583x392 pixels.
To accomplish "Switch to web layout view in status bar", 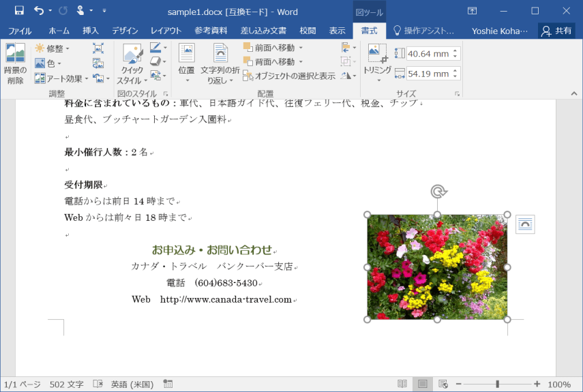I will coord(443,385).
